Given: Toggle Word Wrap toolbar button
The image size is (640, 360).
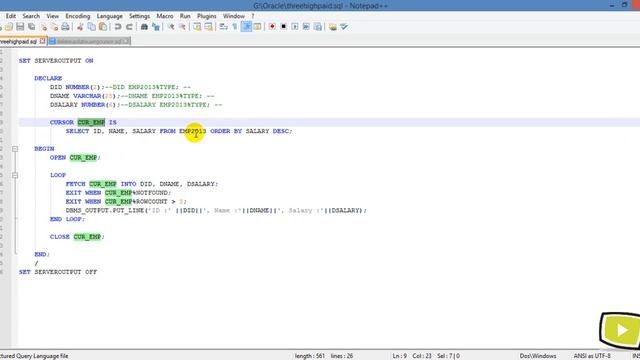Looking at the screenshot, I should click(223, 27).
